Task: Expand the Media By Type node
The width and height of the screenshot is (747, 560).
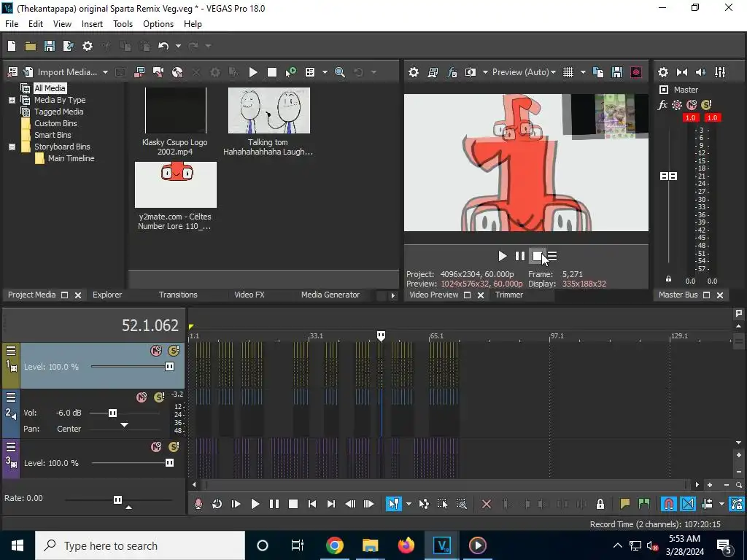Action: 12,100
